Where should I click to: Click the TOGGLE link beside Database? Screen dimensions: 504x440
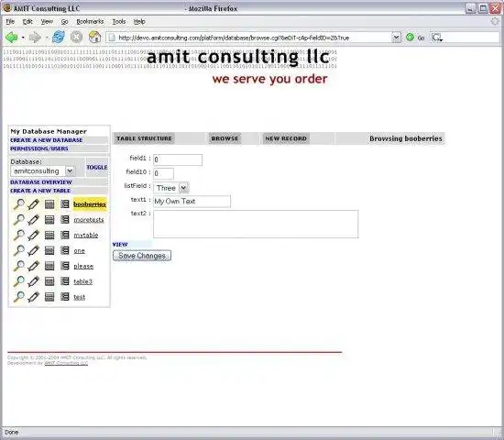tap(97, 167)
